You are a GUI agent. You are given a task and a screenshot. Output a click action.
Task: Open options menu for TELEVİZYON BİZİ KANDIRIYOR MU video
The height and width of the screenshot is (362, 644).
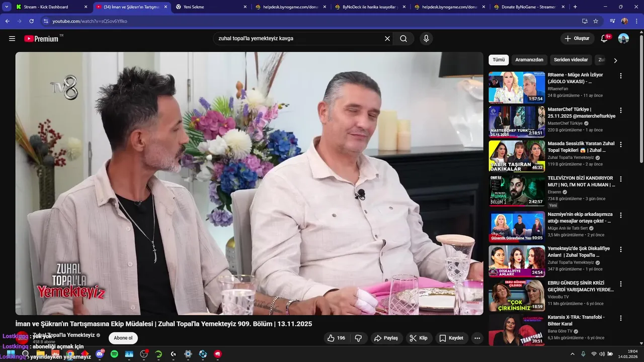(621, 179)
